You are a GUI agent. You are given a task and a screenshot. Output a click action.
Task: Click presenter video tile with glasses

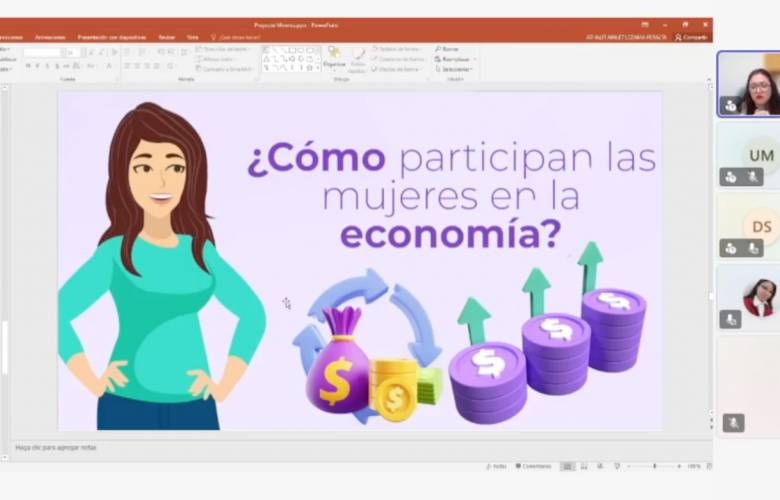click(748, 84)
